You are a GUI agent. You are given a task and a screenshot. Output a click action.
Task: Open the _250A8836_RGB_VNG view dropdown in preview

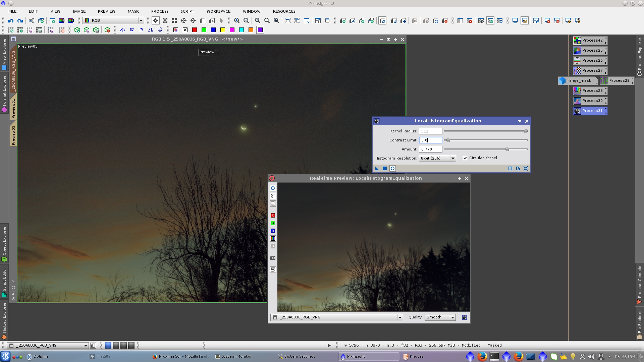tap(337, 317)
